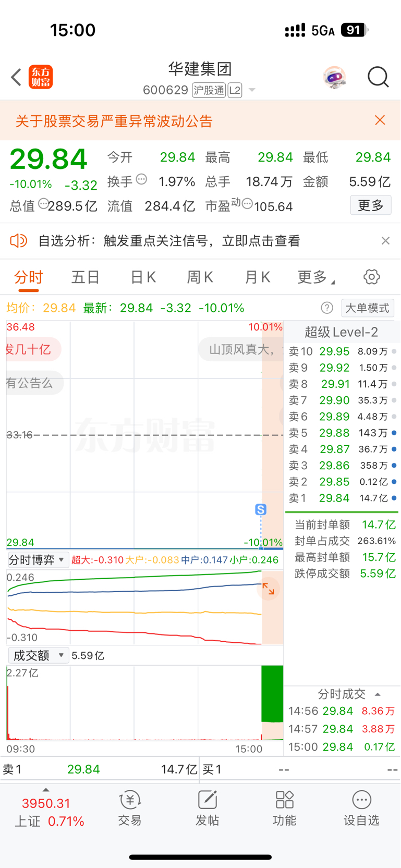Open the 分时博弈 indicator dropdown
401x868 pixels.
pos(38,560)
